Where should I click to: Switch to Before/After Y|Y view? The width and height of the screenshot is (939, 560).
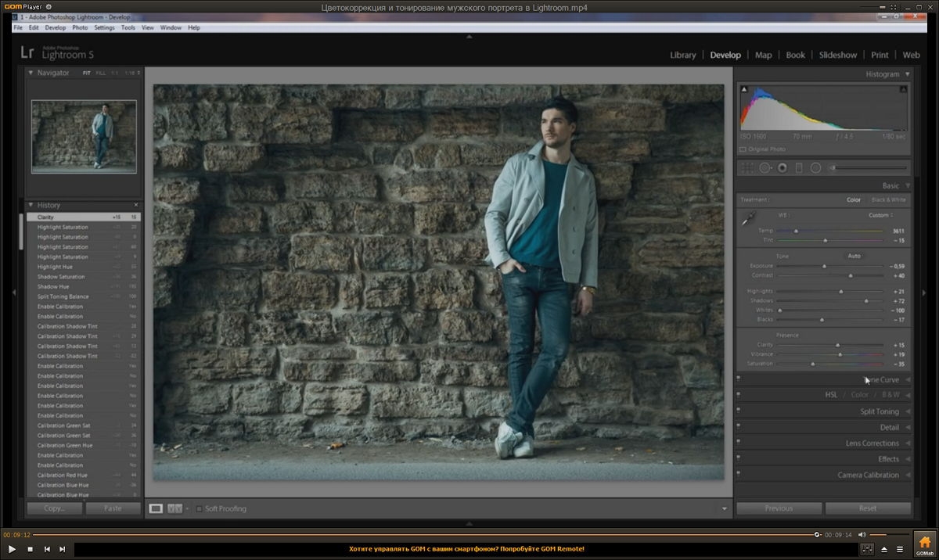(x=175, y=508)
